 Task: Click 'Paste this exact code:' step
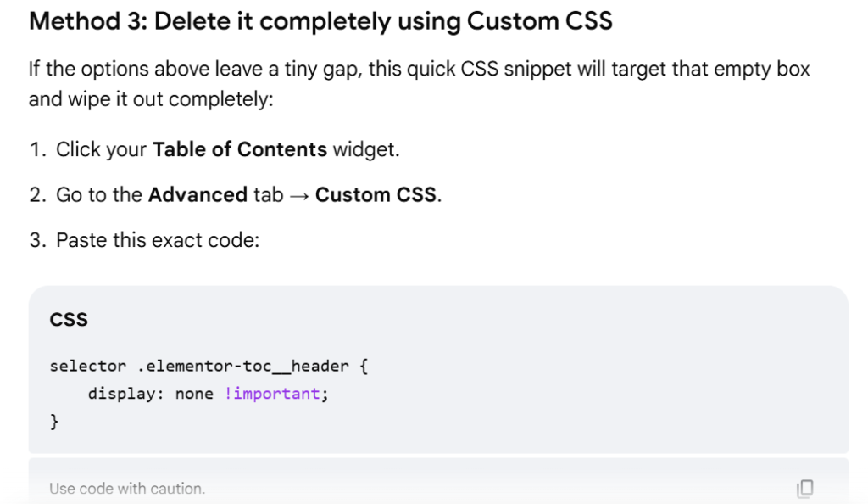click(x=158, y=240)
